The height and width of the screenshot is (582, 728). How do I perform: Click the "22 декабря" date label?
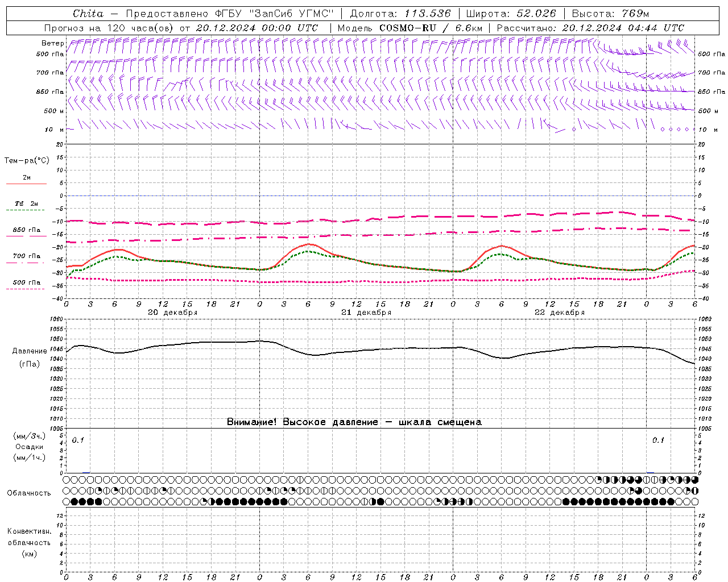coord(560,313)
